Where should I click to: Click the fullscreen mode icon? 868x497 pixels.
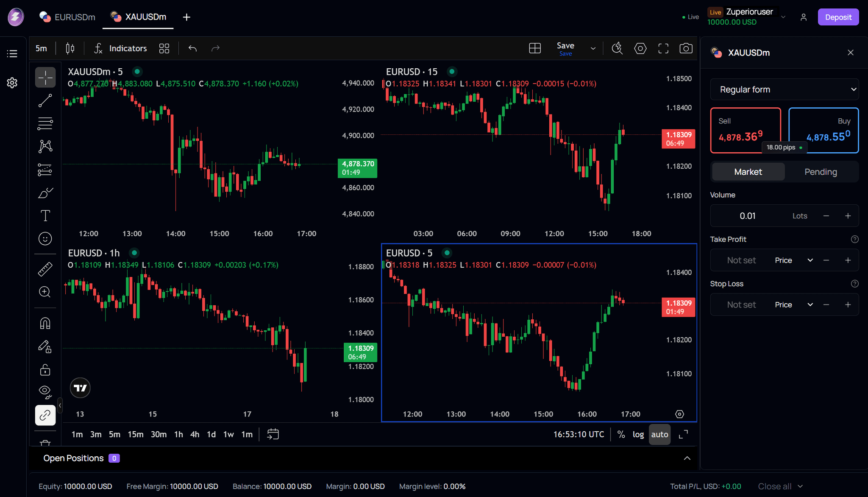(663, 48)
